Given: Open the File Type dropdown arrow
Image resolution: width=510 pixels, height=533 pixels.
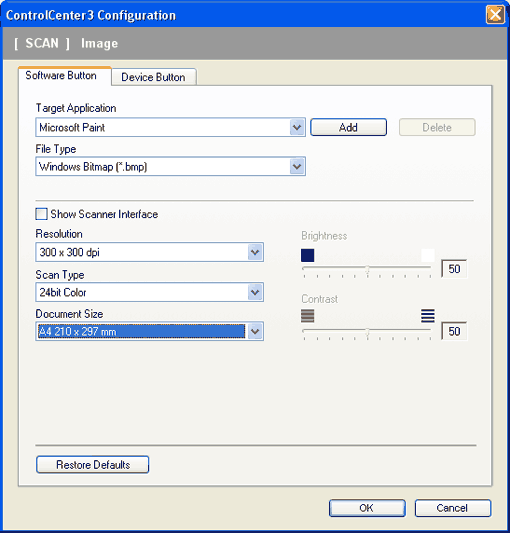Looking at the screenshot, I should coord(297,167).
